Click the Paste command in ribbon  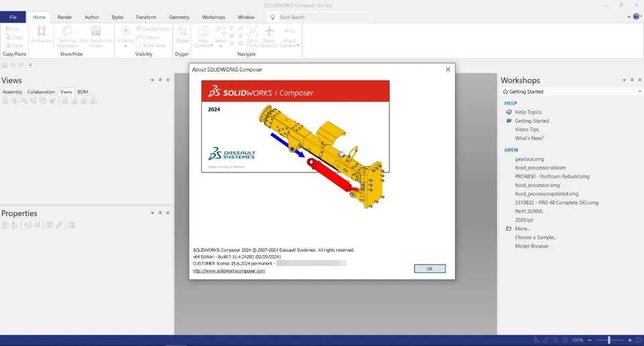click(14, 46)
